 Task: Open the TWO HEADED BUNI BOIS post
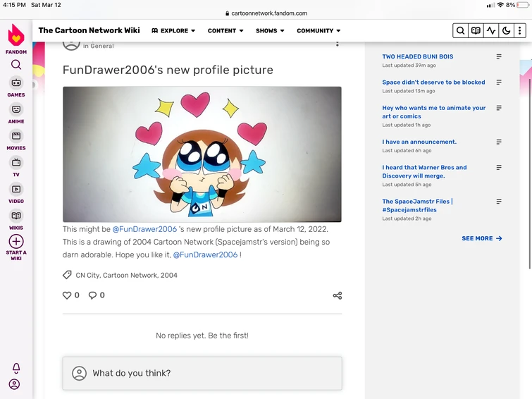click(418, 56)
